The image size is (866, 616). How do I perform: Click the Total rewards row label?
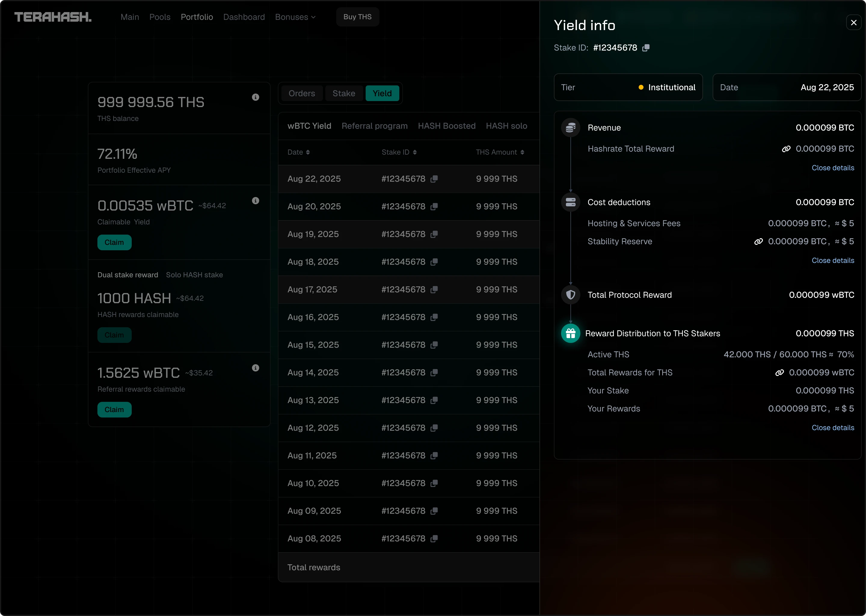(314, 568)
